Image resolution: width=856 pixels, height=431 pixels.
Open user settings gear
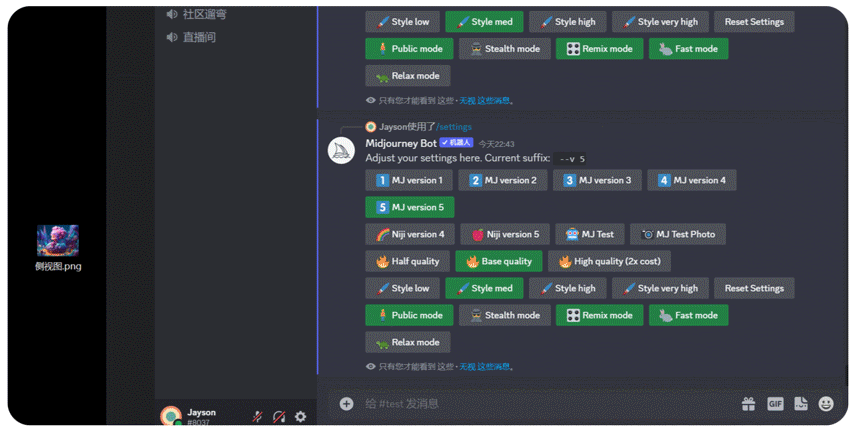[x=300, y=417]
